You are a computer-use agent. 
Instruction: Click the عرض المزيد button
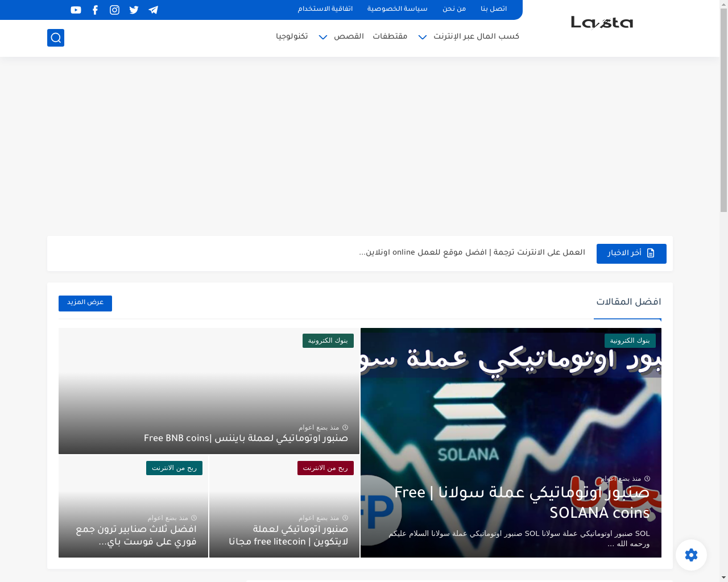coord(85,303)
